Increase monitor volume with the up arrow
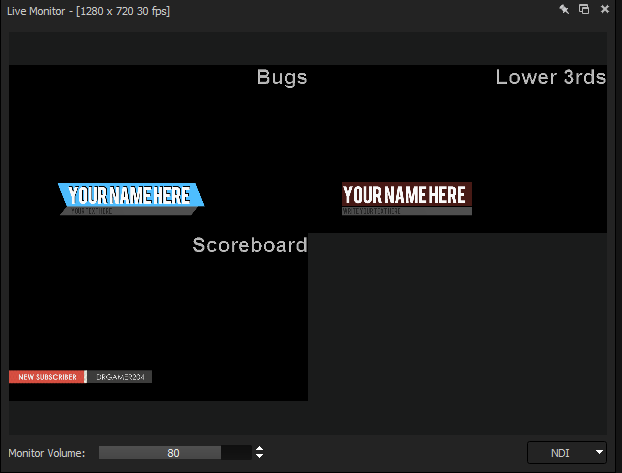 (x=260, y=449)
